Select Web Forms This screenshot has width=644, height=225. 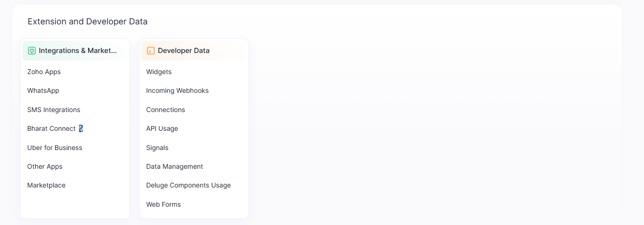[x=163, y=204]
